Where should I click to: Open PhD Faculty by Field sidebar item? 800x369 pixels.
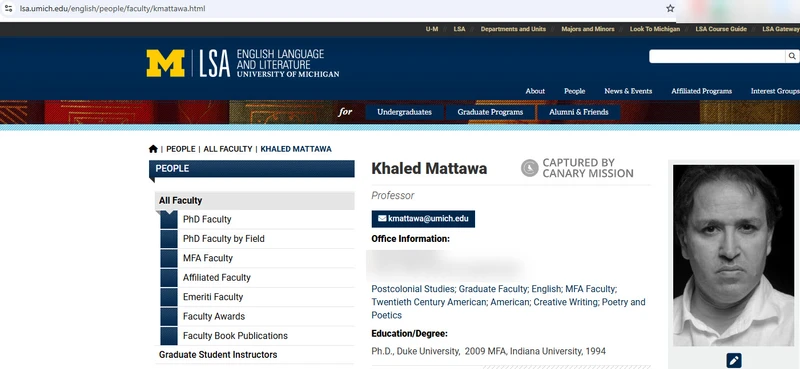point(223,239)
